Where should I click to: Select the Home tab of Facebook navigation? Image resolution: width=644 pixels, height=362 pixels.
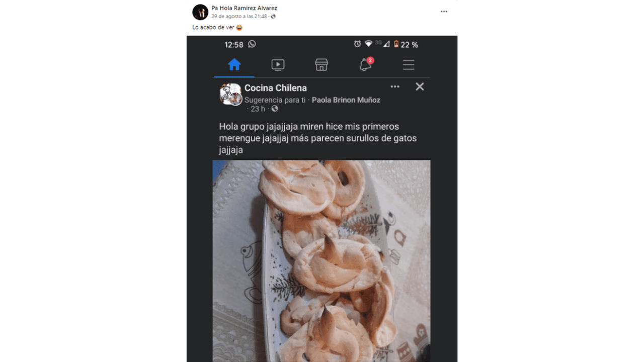pyautogui.click(x=233, y=64)
